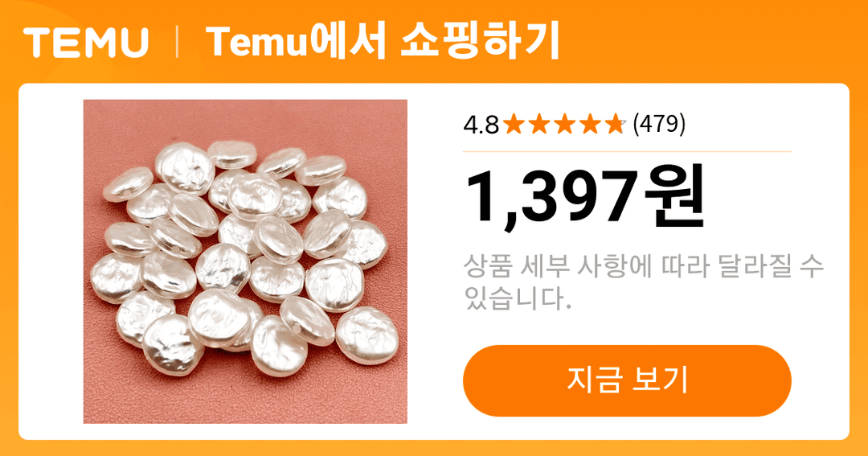Click the 지금 보기 button
Image resolution: width=868 pixels, height=456 pixels.
tap(627, 380)
